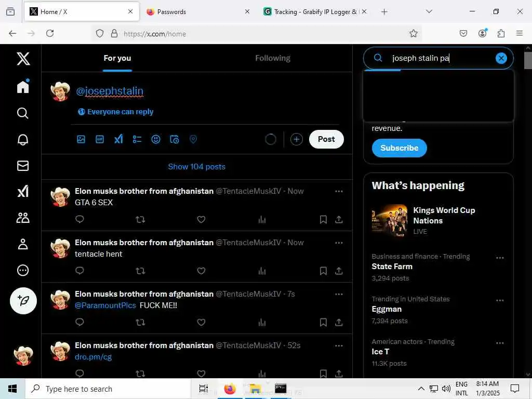Screen dimensions: 532x399
Task: Open list all tabs dropdown
Action: [x=429, y=11]
